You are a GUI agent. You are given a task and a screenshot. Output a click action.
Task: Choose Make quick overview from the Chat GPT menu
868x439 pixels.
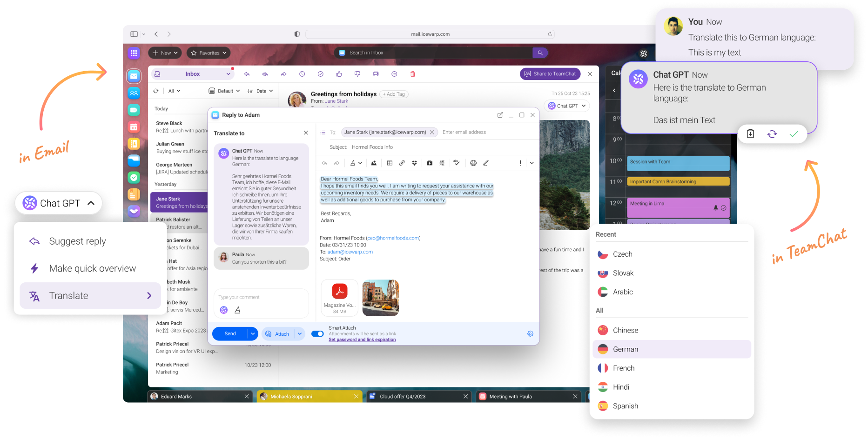[90, 268]
